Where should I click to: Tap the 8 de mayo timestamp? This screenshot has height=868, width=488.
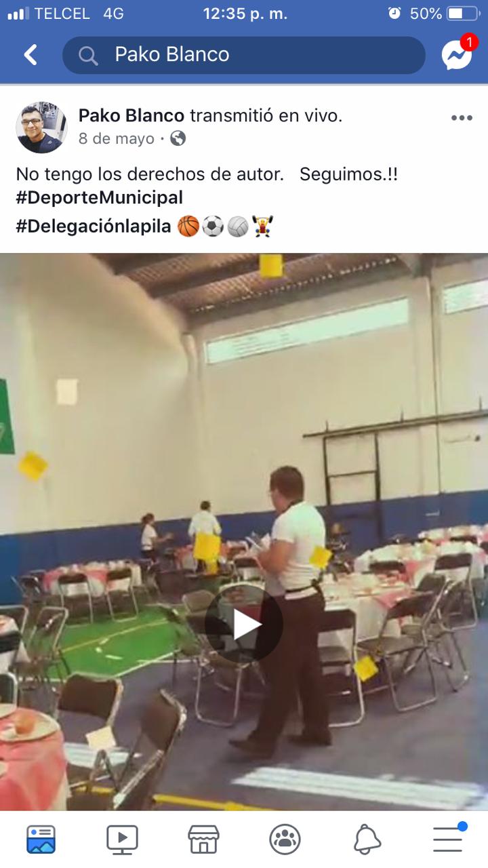pos(117,139)
